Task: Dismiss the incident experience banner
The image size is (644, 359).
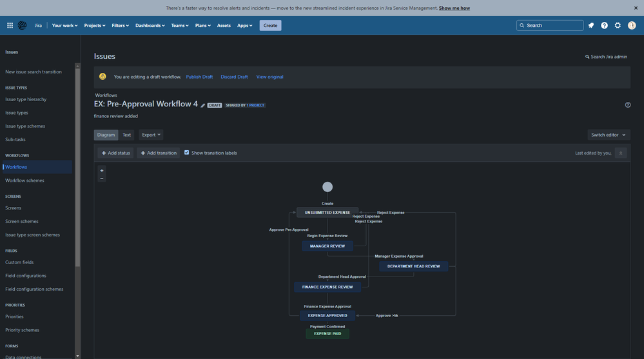Action: (x=636, y=8)
